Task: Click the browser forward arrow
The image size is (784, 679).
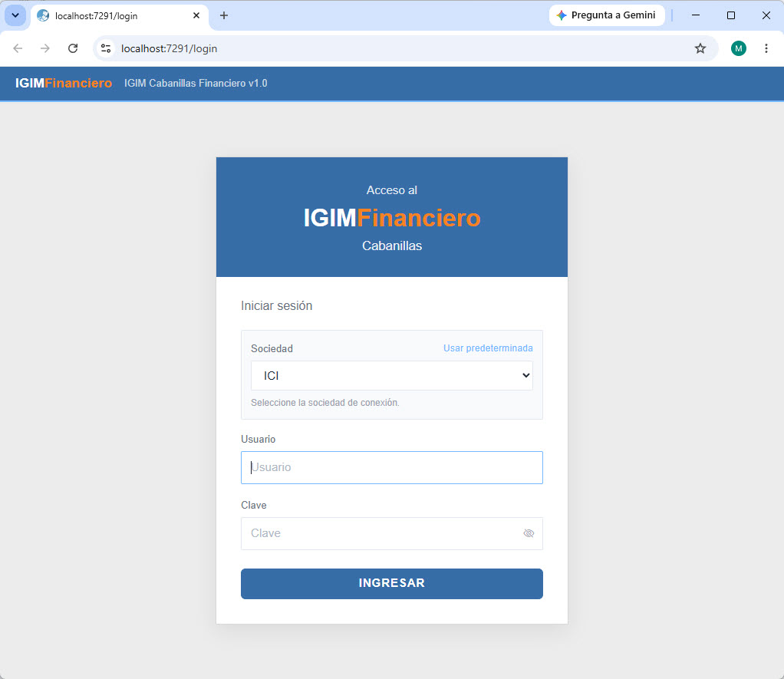Action: [x=45, y=48]
